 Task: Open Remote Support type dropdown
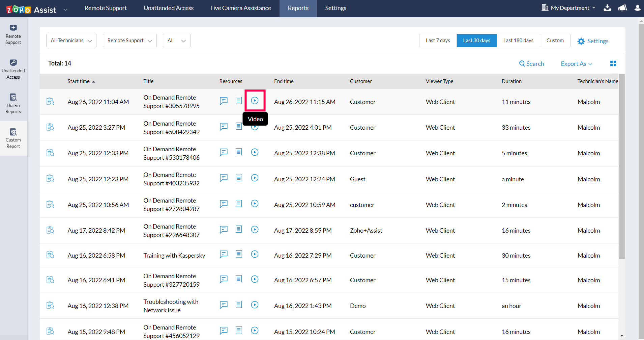[x=129, y=41]
